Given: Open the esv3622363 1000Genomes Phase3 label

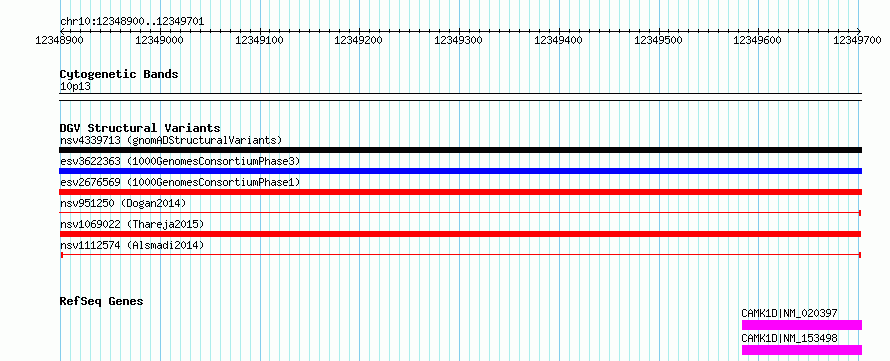Looking at the screenshot, I should (180, 161).
